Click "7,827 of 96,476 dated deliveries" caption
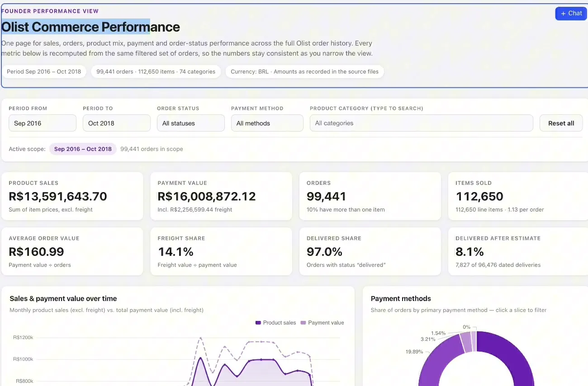 (x=498, y=265)
